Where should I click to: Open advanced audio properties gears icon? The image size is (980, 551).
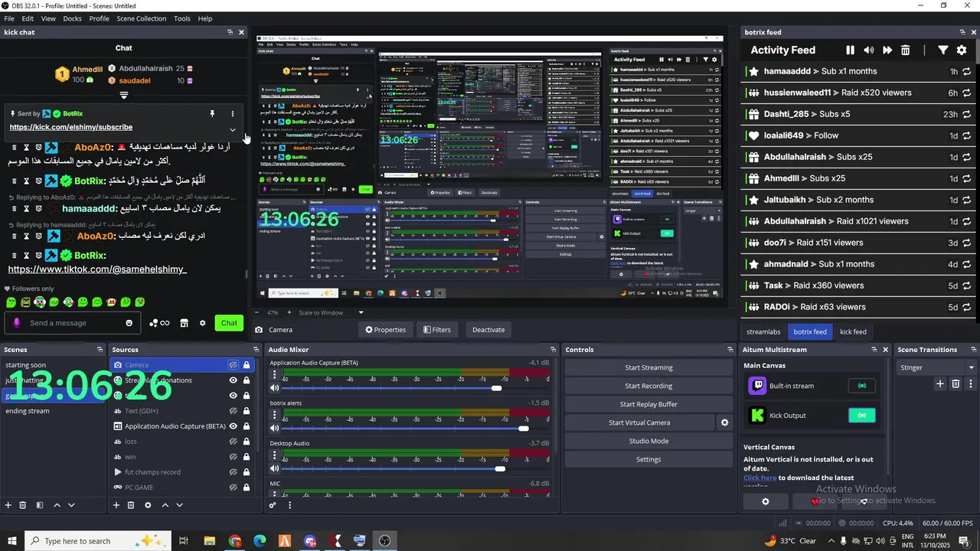point(273,505)
